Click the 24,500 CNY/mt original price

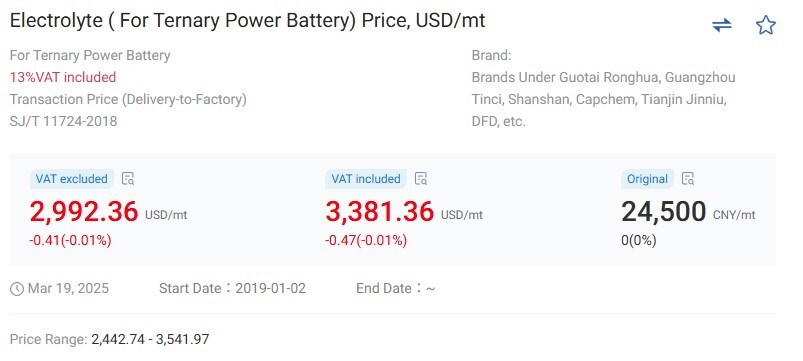point(688,211)
